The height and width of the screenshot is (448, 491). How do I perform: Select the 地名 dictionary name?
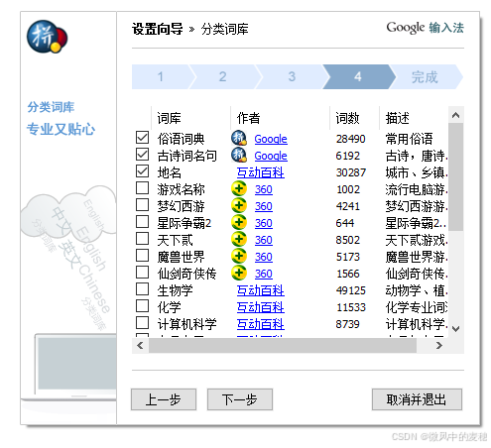coord(169,172)
